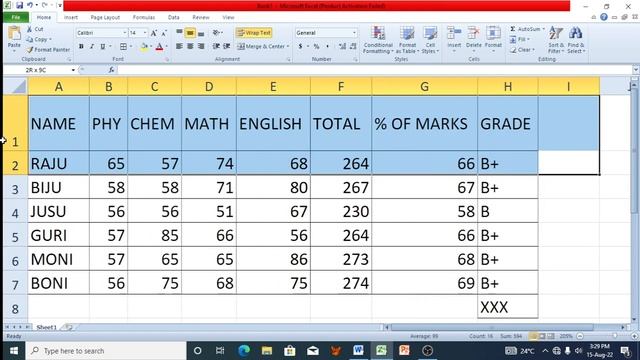Decrease the cell indent
The width and height of the screenshot is (640, 360).
[216, 47]
